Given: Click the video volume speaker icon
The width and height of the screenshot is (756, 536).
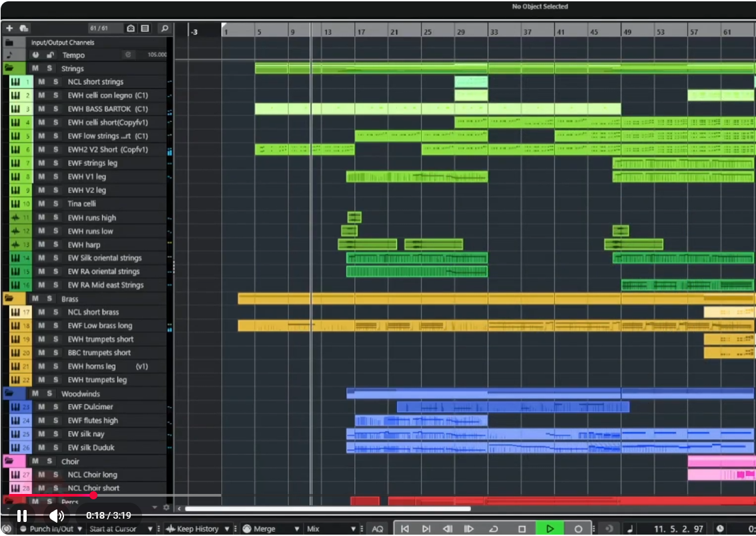Looking at the screenshot, I should (57, 515).
